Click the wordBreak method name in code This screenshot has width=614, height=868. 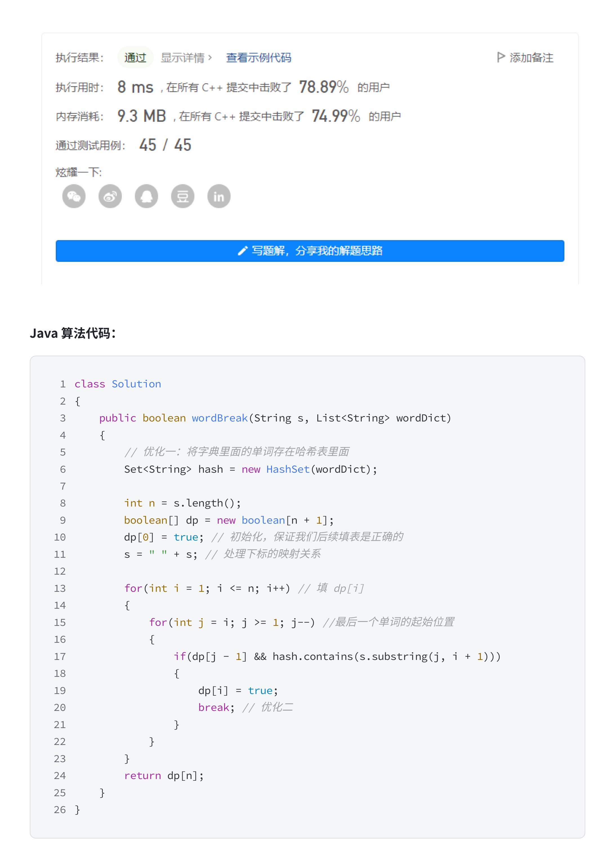pos(220,418)
